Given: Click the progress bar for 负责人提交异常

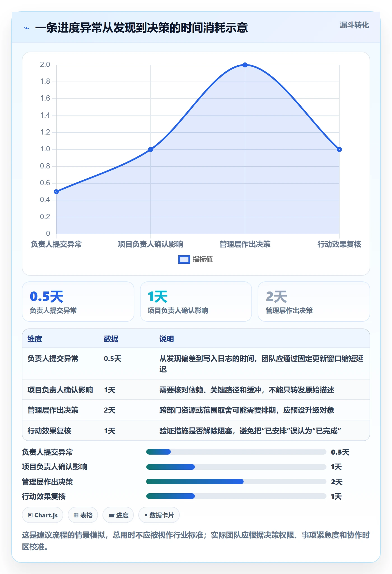Looking at the screenshot, I should click(236, 452).
